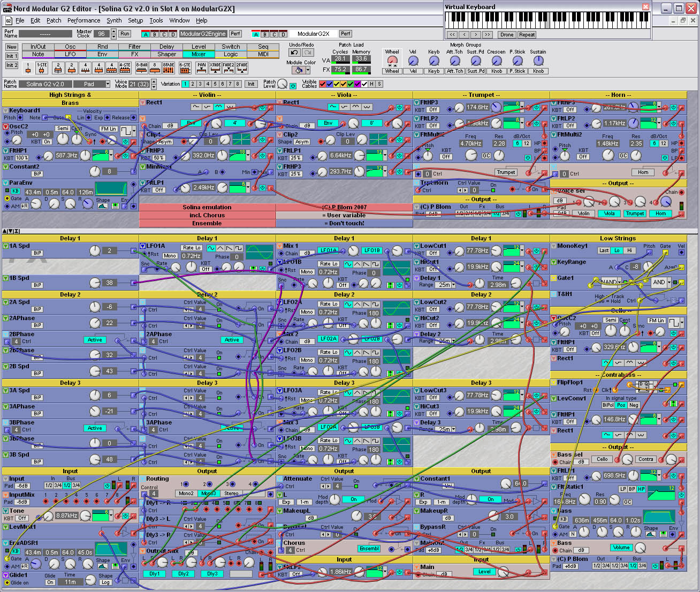Add the 8FADE mixer module
700x592 pixels.
click(x=168, y=68)
